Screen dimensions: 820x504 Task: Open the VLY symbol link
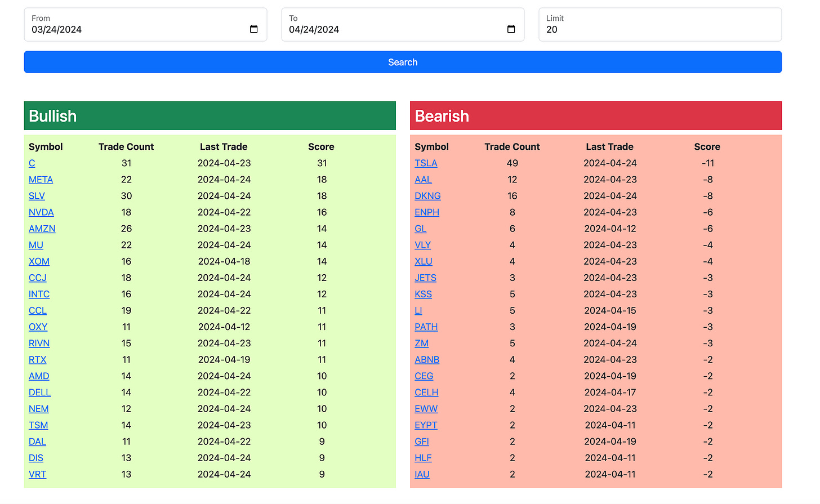[x=422, y=245]
